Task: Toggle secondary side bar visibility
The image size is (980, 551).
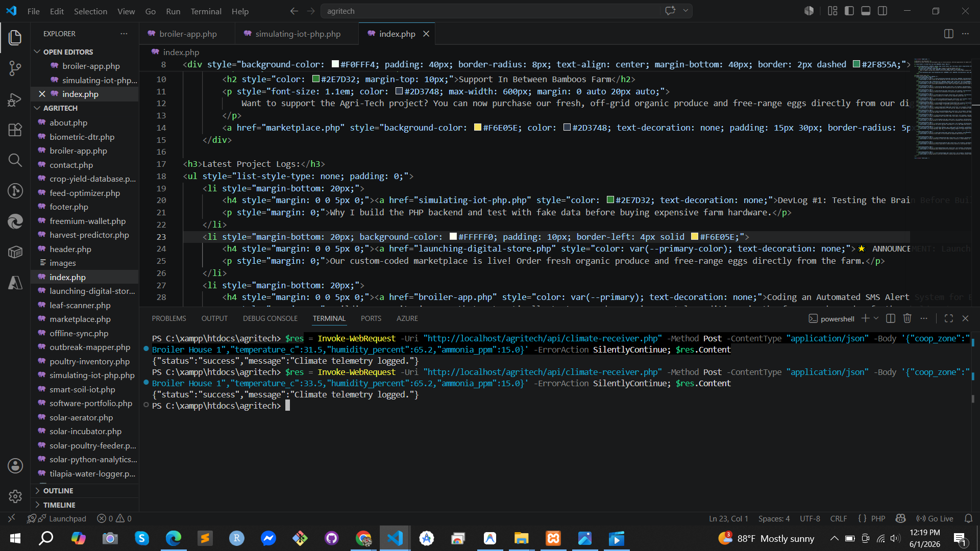Action: pos(883,11)
